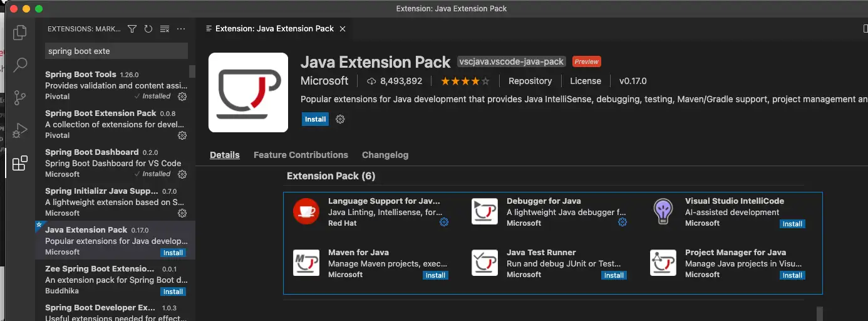Click the Java Test Runner icon

485,263
